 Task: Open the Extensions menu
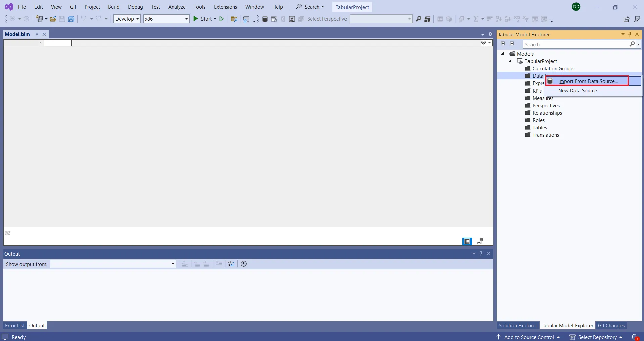225,7
